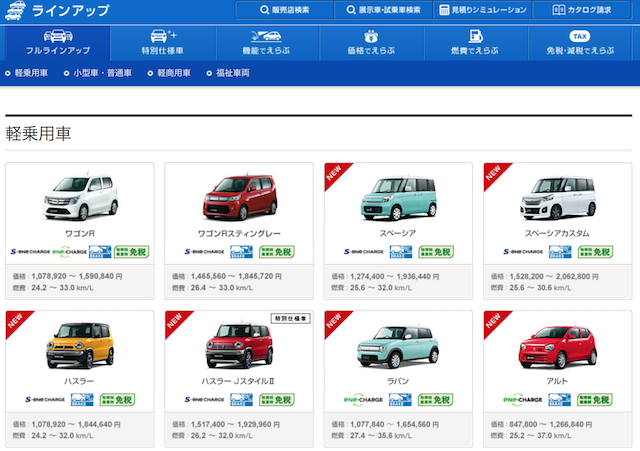Click the purse icon above 価格でえらぶ
The width and height of the screenshot is (640, 451).
[x=371, y=36]
